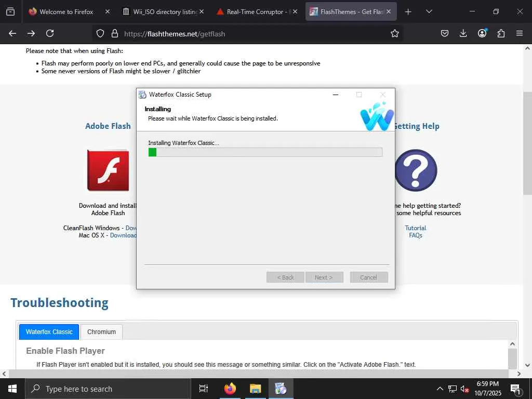Click the Waterfox setup title bar icon
The image size is (532, 399).
142,95
